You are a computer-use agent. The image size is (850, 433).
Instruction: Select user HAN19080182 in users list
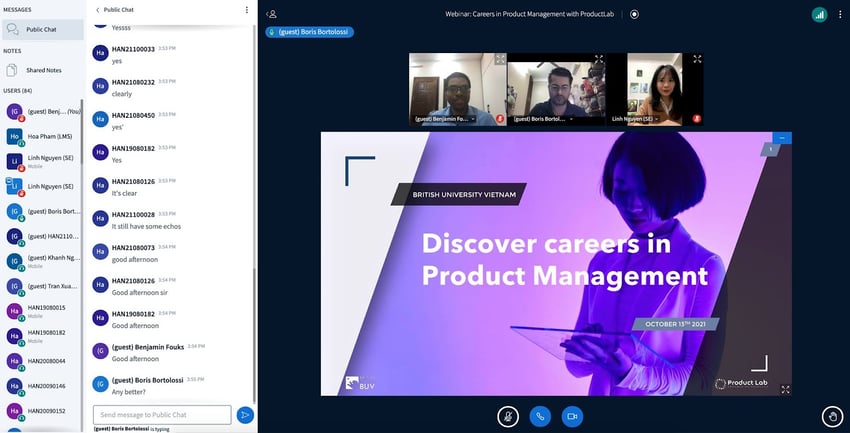click(42, 336)
